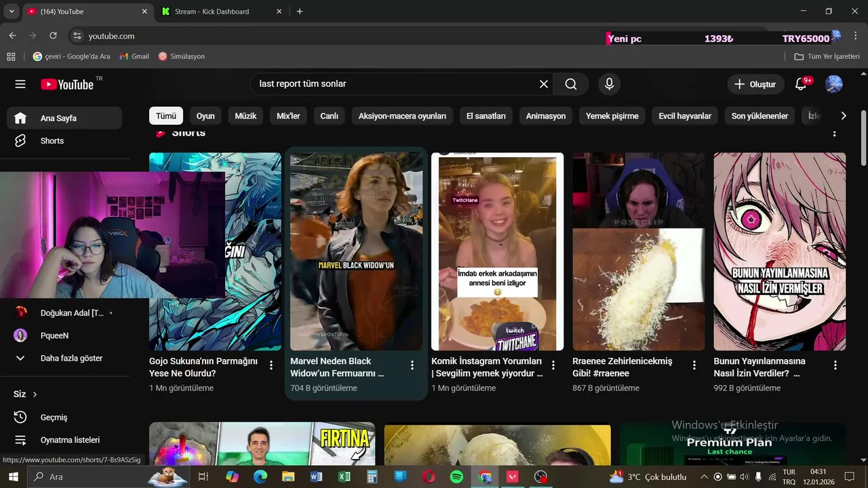Open PqueeN channel subscription
This screenshot has width=868, height=488.
tap(64, 335)
